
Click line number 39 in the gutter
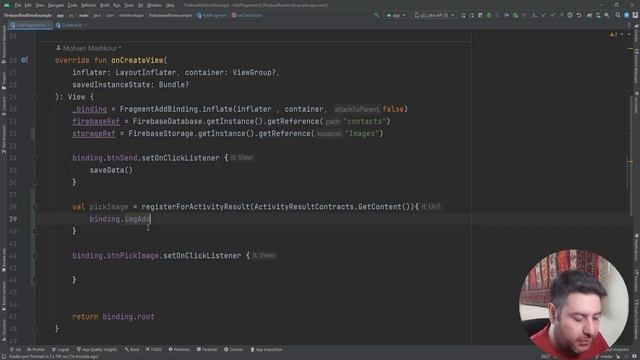13,219
